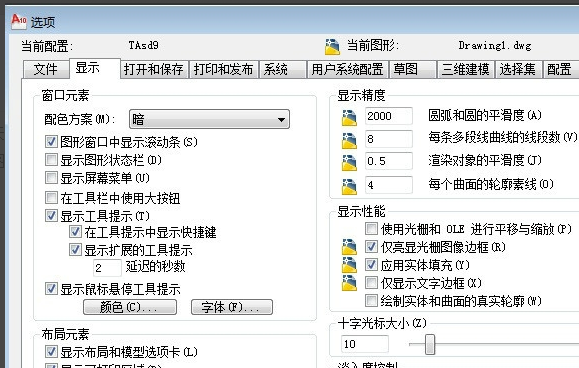The width and height of the screenshot is (579, 368).
Task: Click the 字体(F)... button
Action: click(232, 307)
